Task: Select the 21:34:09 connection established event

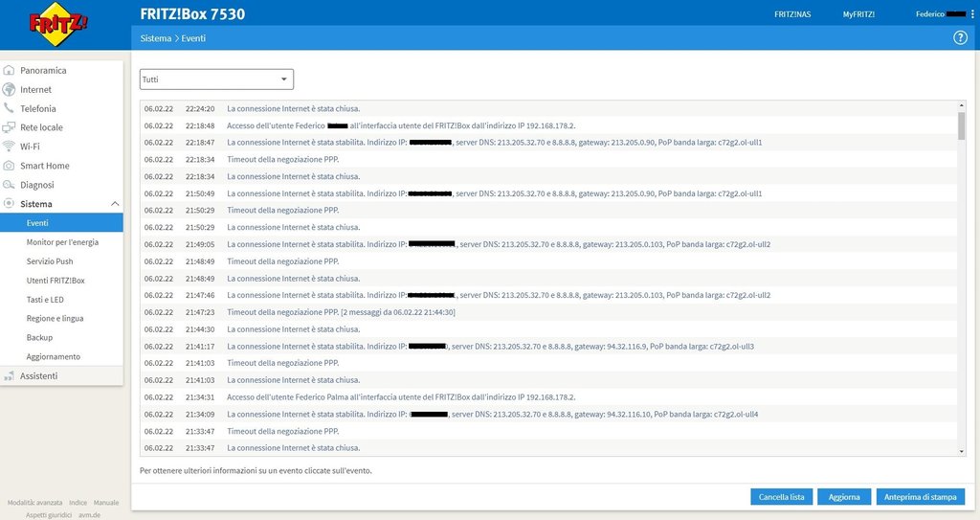Action: tap(548, 415)
